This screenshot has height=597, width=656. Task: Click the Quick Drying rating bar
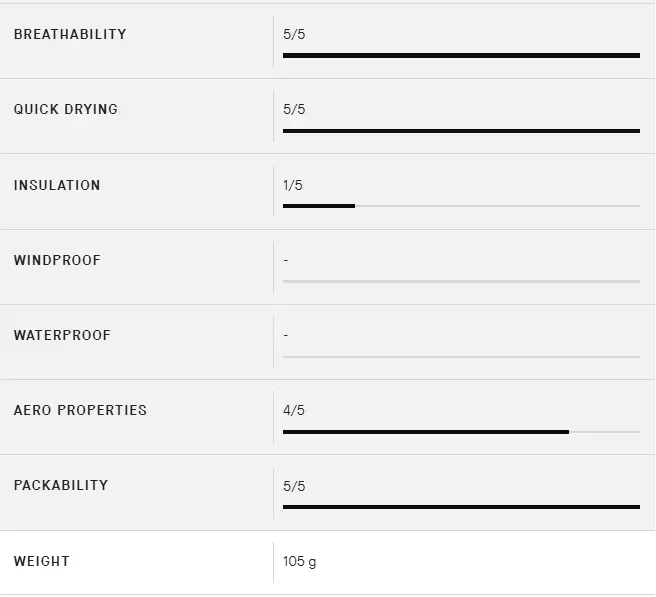tap(461, 131)
